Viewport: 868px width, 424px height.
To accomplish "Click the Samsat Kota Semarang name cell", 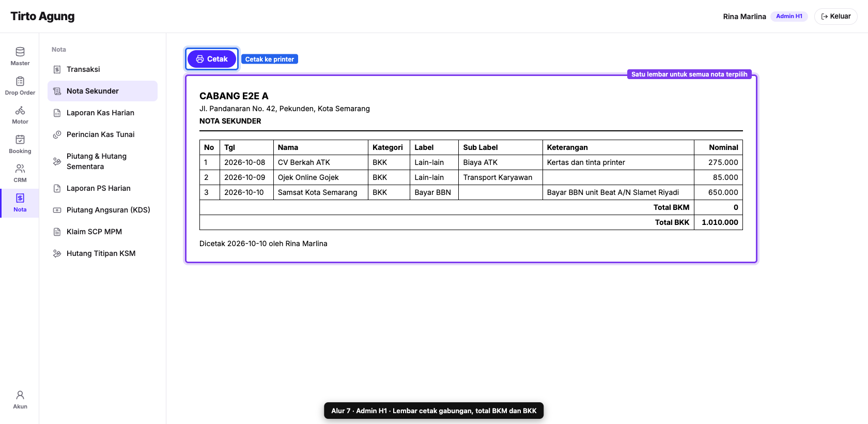I will [x=320, y=192].
